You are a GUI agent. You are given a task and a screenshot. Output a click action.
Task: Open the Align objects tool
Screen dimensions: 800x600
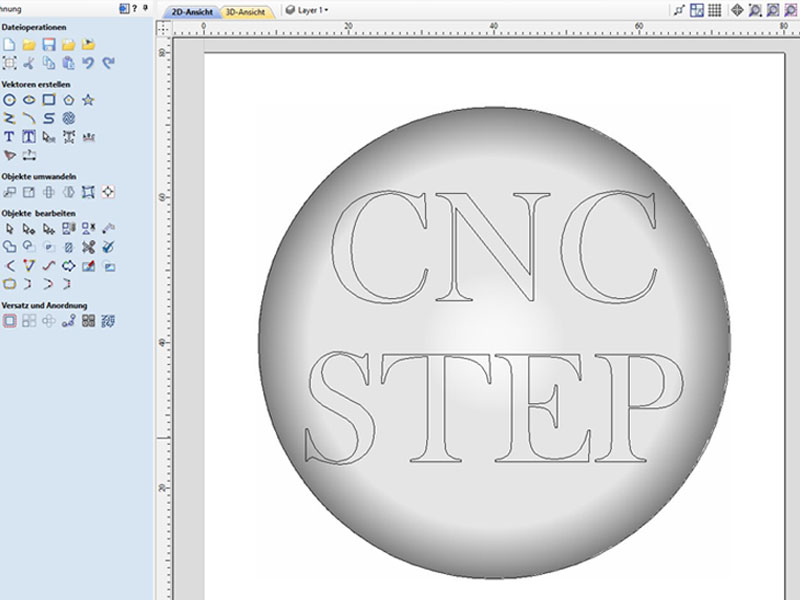108,192
